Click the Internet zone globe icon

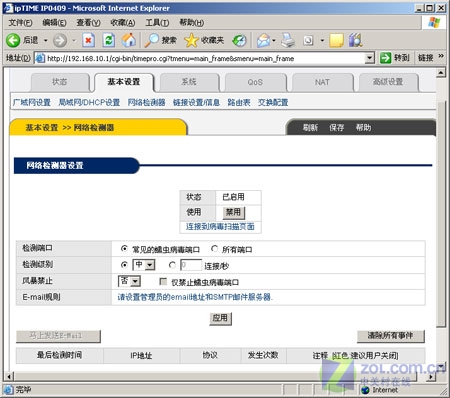(x=366, y=390)
